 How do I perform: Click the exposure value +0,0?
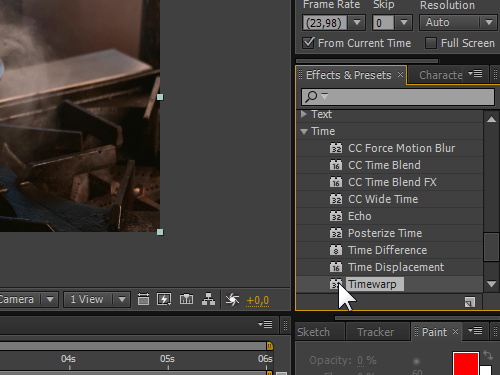click(x=257, y=300)
